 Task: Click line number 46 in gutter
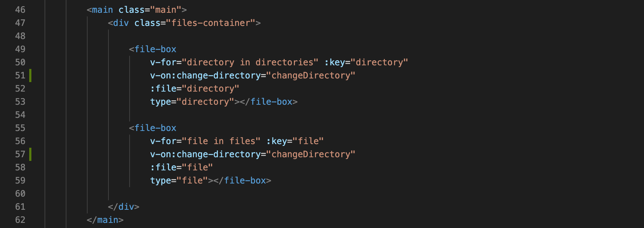(20, 10)
